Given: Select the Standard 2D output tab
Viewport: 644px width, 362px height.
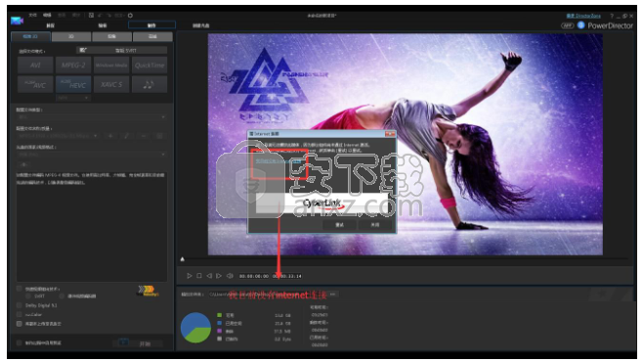Looking at the screenshot, I should click(30, 36).
